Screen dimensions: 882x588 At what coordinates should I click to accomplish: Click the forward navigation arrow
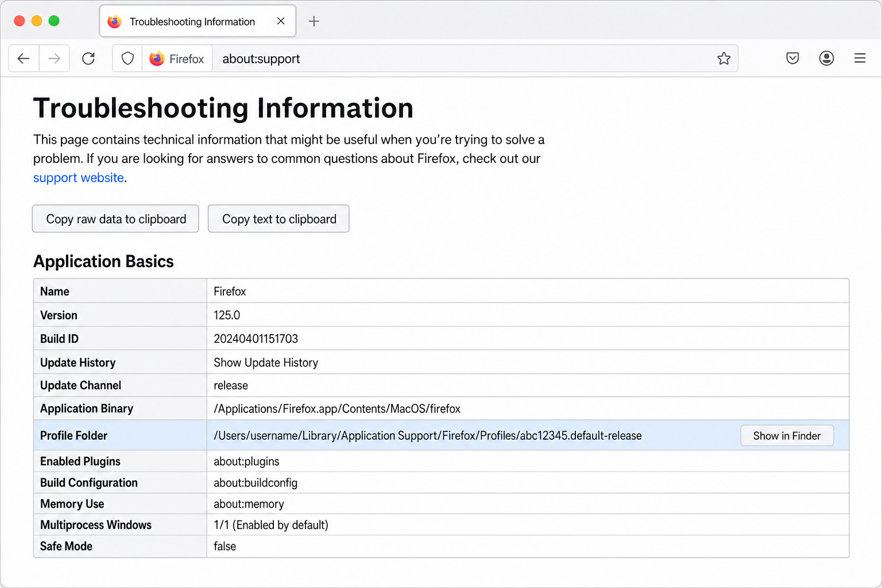click(55, 59)
